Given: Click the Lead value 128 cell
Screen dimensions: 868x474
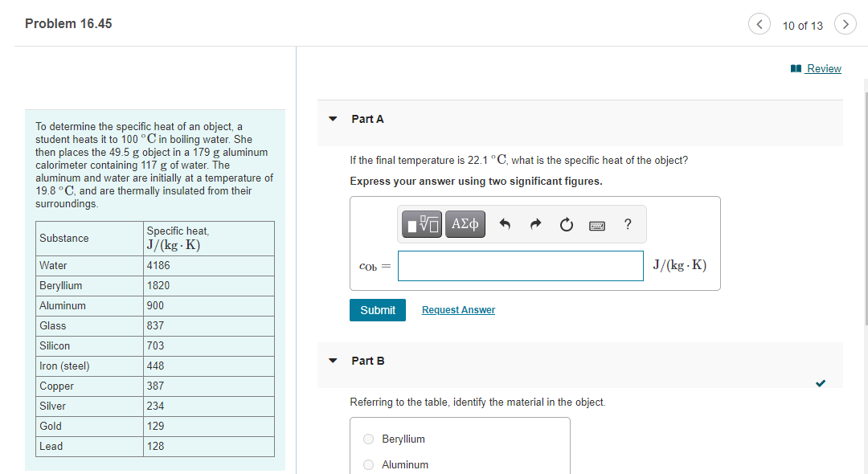Looking at the screenshot, I should point(209,447).
